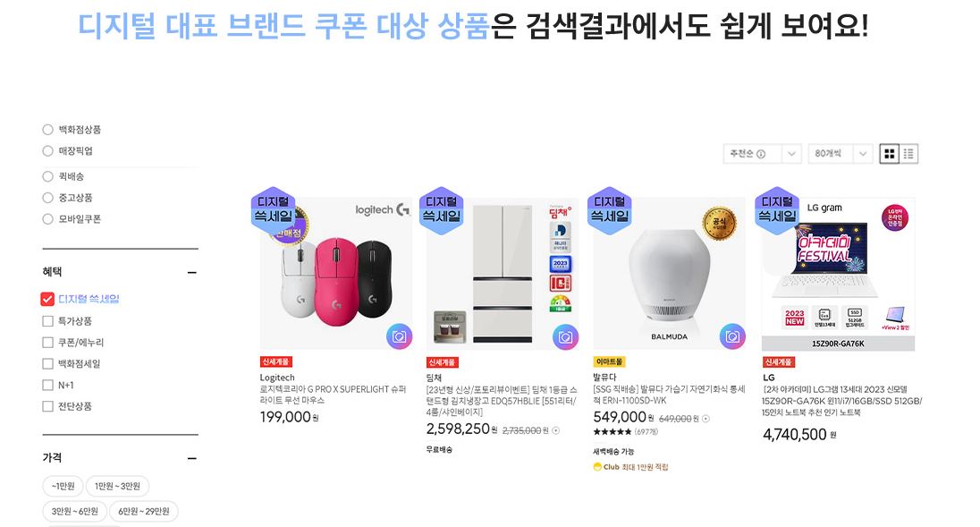Open the LG gram laptop thumbnail

[x=838, y=274]
